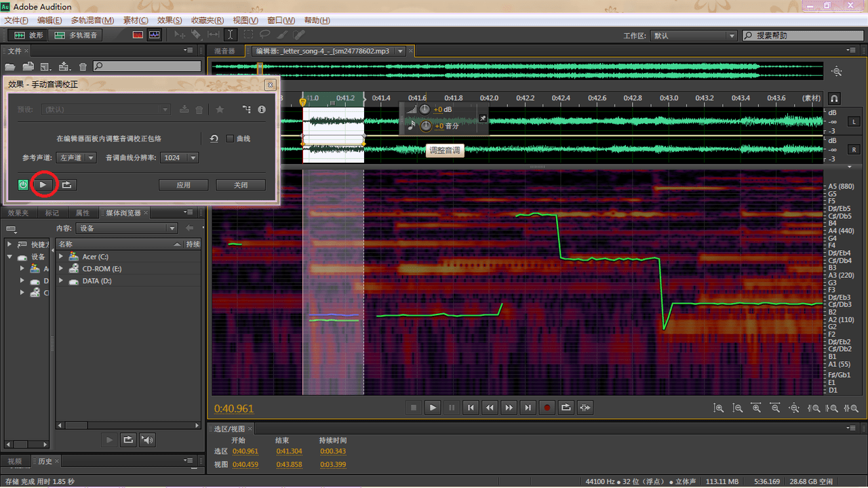
Task: Close the 手动音调校正 effect dialog
Action: [269, 85]
